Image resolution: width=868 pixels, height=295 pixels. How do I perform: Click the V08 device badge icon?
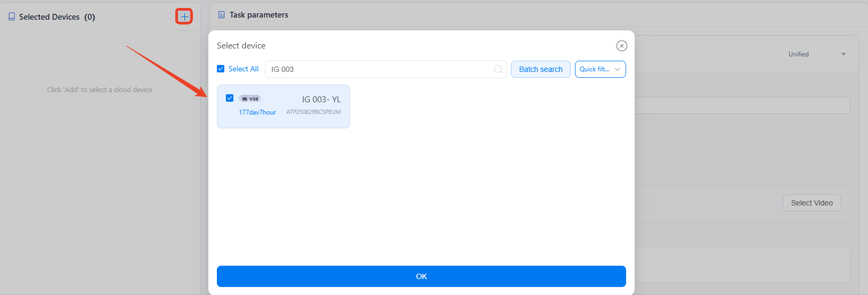pos(250,99)
